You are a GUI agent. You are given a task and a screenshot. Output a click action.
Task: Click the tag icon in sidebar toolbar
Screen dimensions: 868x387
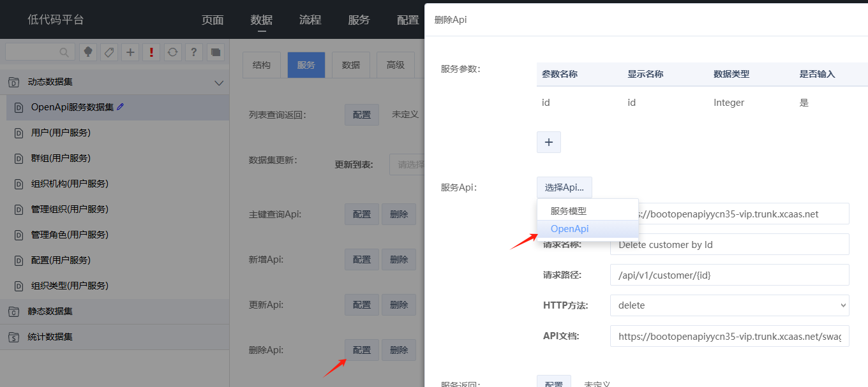(109, 52)
